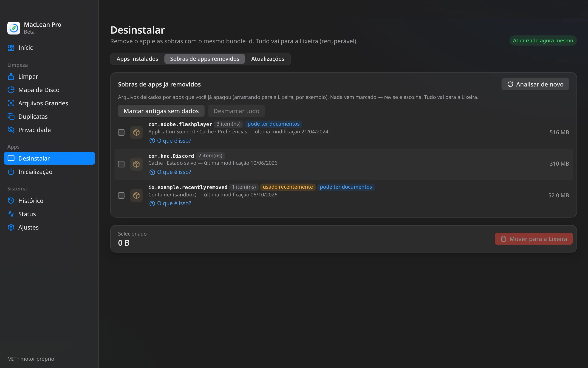588x368 pixels.
Task: Click the Desmarcar tudo button
Action: pyautogui.click(x=236, y=111)
